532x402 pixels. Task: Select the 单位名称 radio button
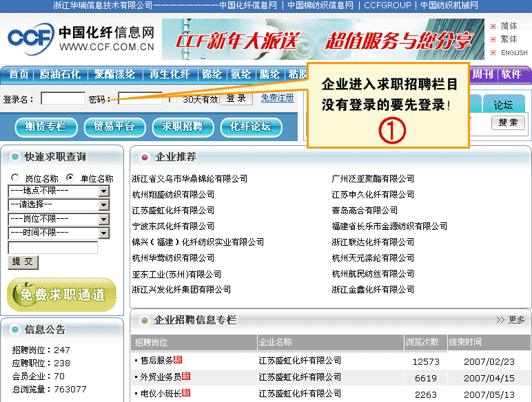click(x=70, y=178)
